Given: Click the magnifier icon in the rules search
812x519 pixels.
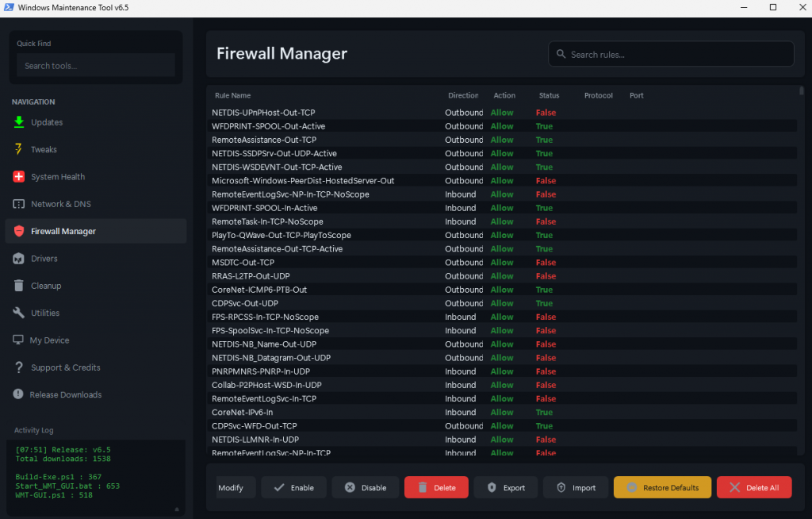Looking at the screenshot, I should coord(561,54).
